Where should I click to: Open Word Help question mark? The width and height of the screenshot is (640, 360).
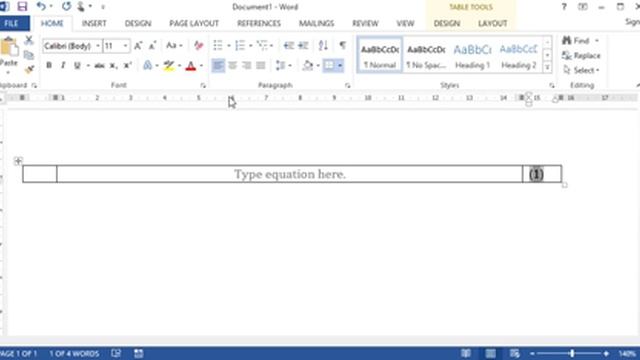[x=564, y=7]
